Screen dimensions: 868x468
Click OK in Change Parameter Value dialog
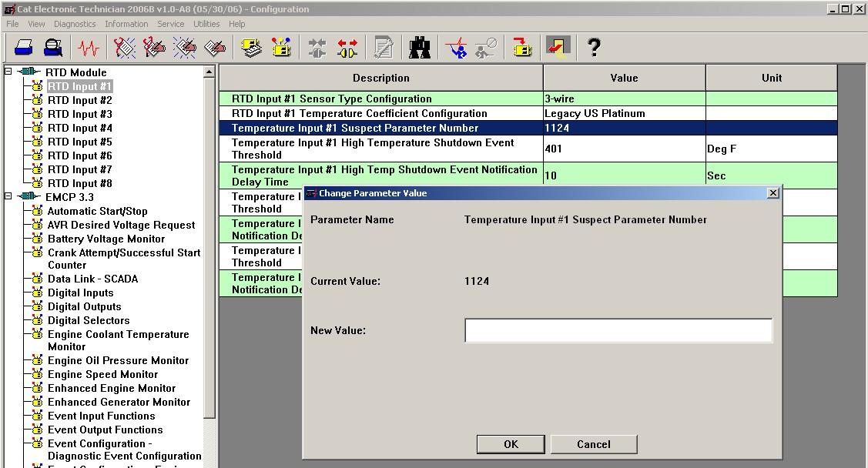(511, 444)
